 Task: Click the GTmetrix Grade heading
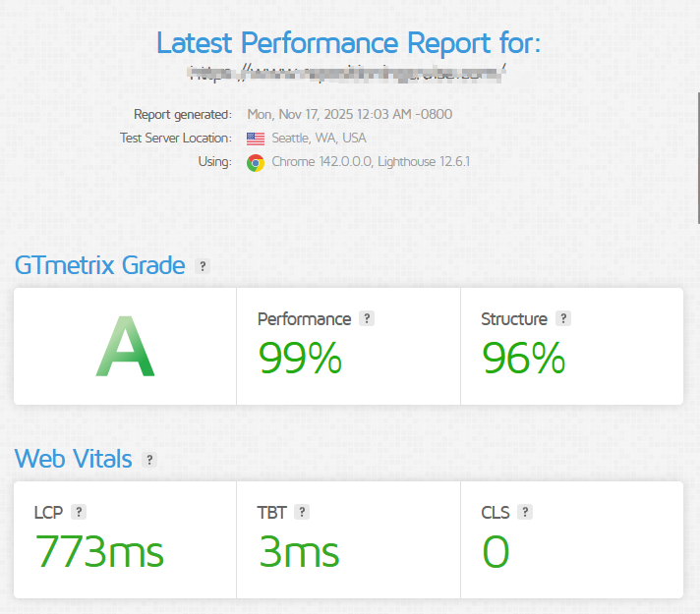(x=99, y=265)
